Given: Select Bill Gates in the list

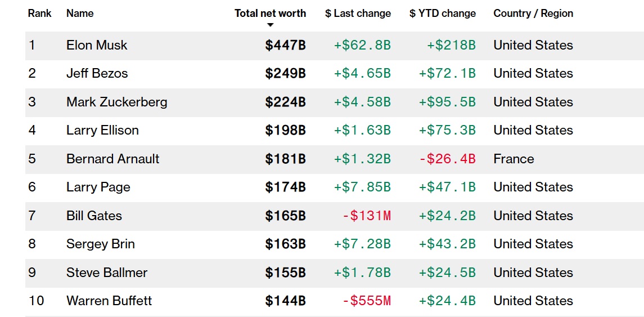Looking at the screenshot, I should click(x=94, y=216).
